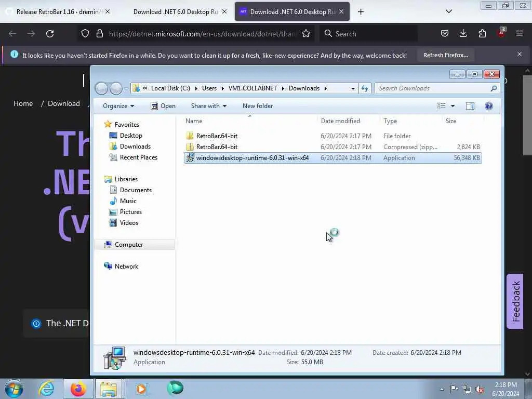The height and width of the screenshot is (399, 532).
Task: Select Network in the navigation pane
Action: point(126,267)
